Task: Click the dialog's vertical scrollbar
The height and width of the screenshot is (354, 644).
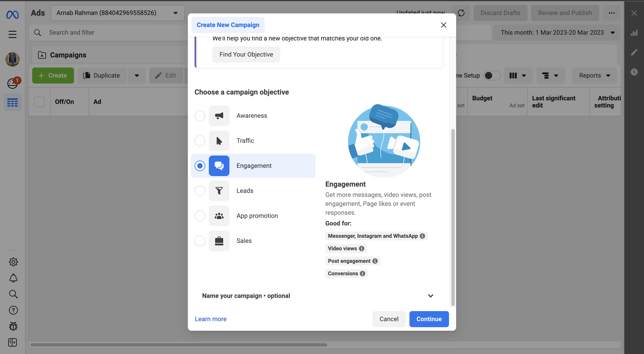Action: pyautogui.click(x=453, y=217)
